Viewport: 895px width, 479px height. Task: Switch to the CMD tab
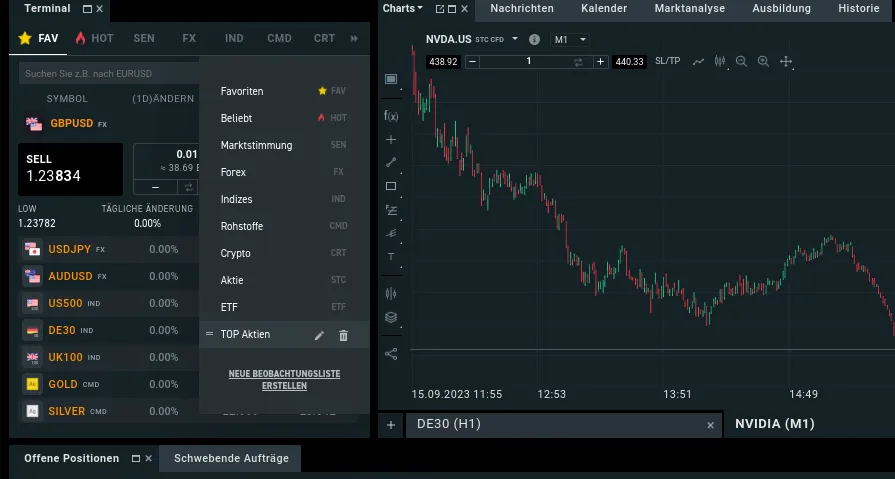coord(279,38)
